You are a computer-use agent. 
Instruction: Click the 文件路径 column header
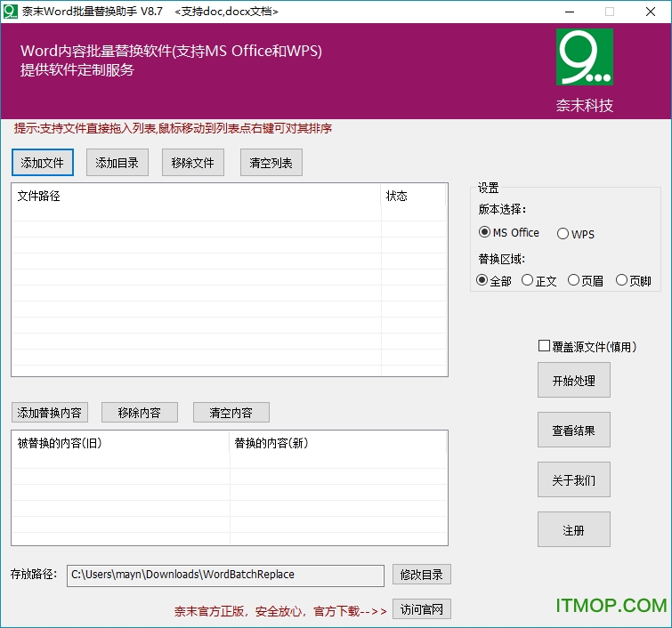coord(197,196)
